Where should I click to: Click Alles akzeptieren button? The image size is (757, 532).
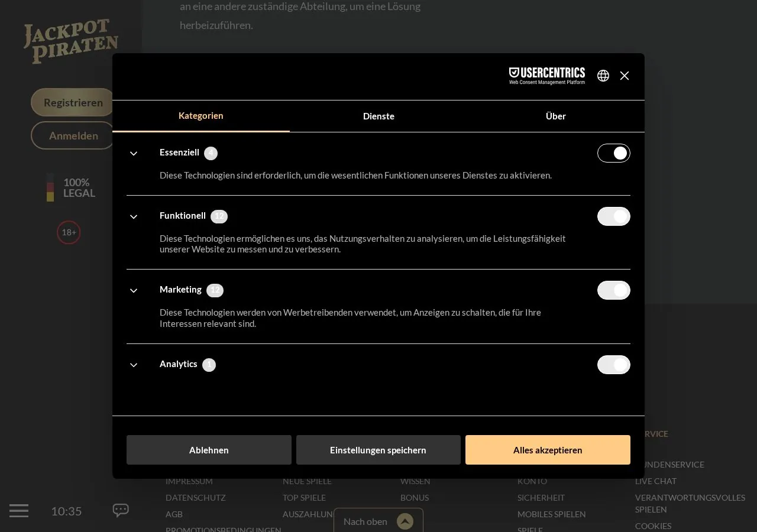pyautogui.click(x=548, y=450)
